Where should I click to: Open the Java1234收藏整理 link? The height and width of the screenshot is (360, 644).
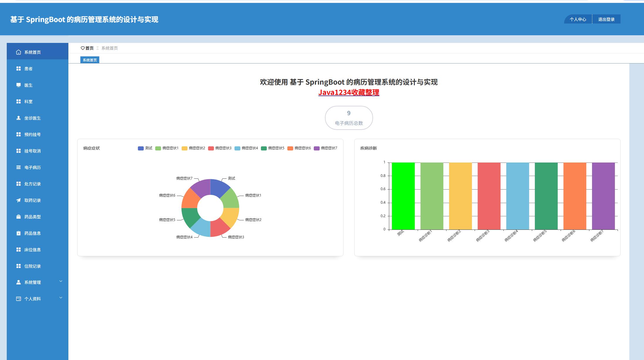[349, 93]
